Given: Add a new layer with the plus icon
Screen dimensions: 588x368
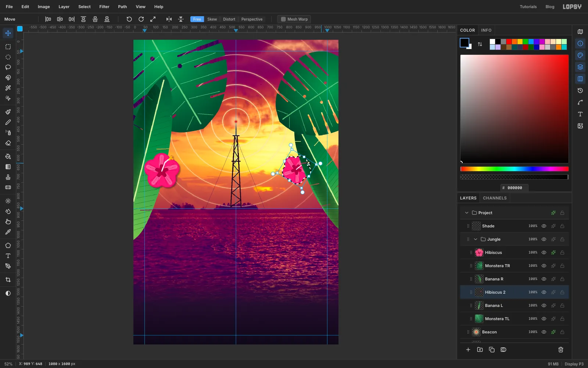Looking at the screenshot, I should [468, 350].
